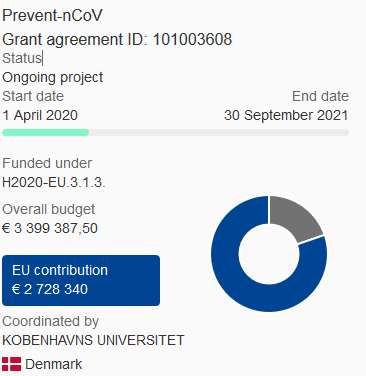Click the overall budget amount € 3 399 387,50
This screenshot has height=376, width=366.
[50, 228]
